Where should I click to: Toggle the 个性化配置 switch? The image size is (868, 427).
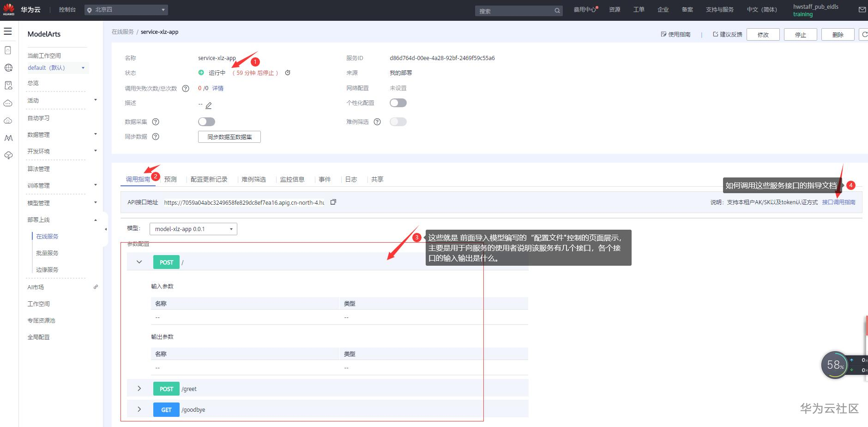click(398, 103)
